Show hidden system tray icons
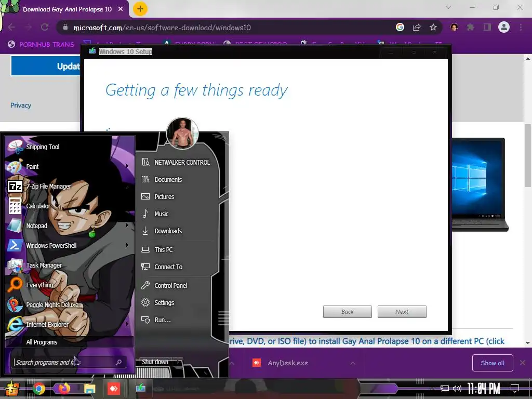The height and width of the screenshot is (399, 532). click(x=432, y=389)
